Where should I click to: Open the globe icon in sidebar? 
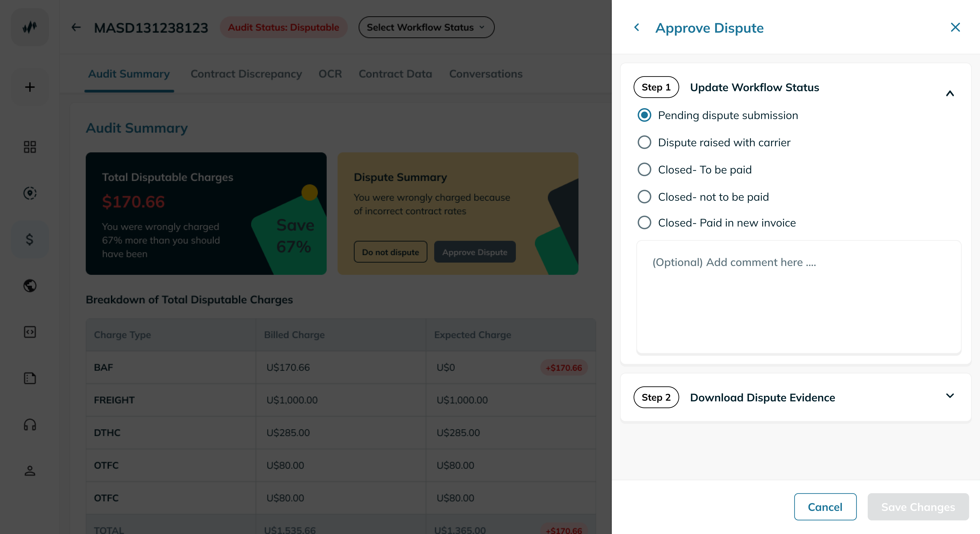point(30,286)
